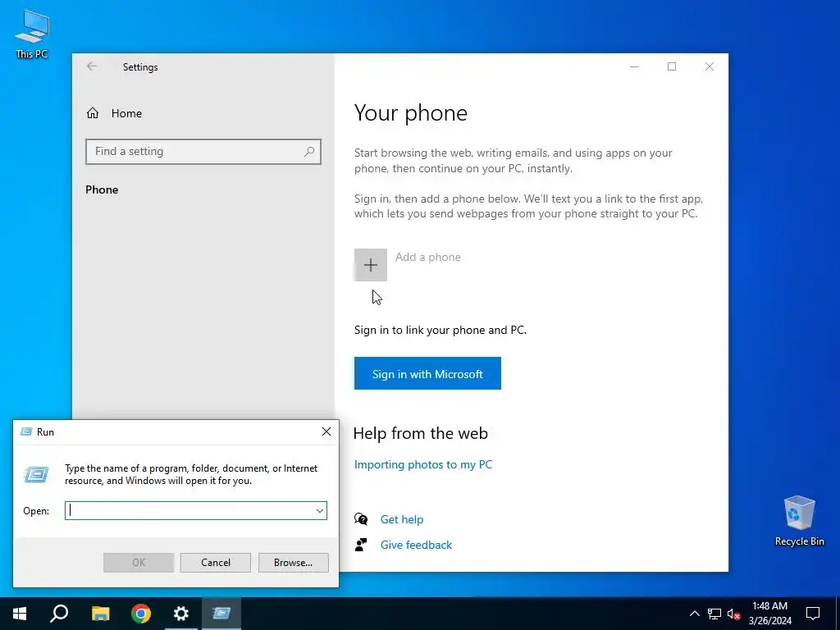Launch Google Chrome from taskbar

141,614
